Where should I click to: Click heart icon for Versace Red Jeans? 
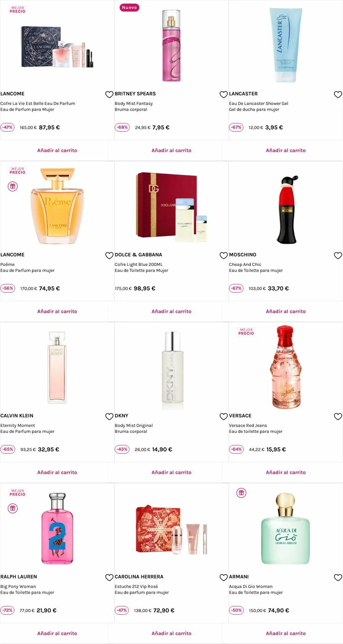[338, 417]
